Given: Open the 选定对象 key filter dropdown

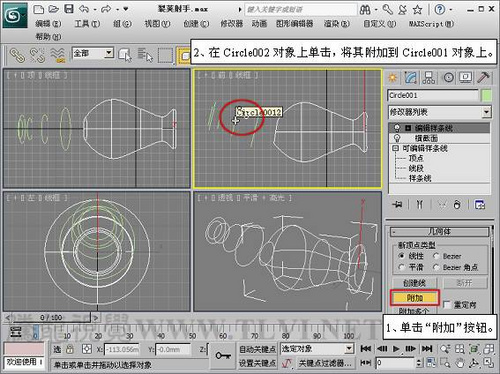Looking at the screenshot, I should (349, 349).
